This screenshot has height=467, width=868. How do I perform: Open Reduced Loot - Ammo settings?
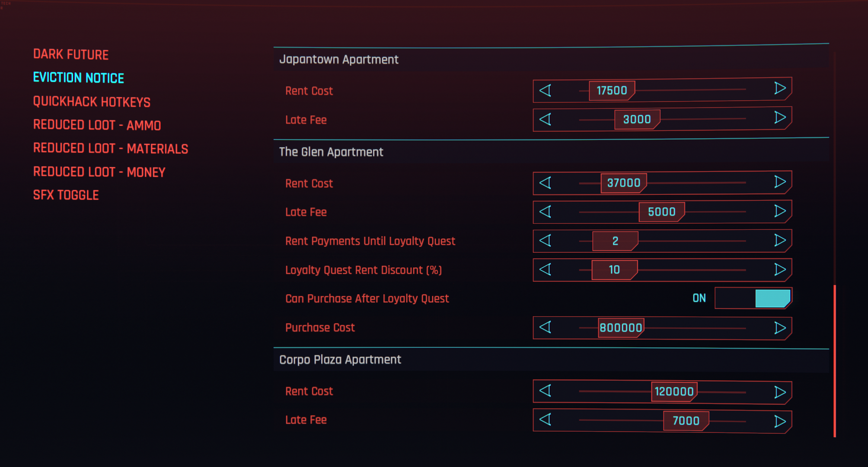(x=97, y=125)
